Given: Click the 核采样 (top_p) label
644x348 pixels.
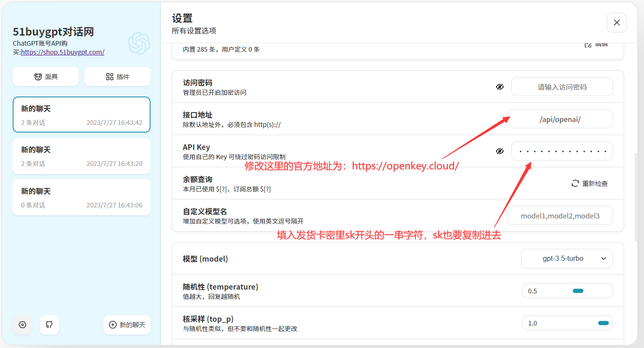Looking at the screenshot, I should tap(208, 319).
